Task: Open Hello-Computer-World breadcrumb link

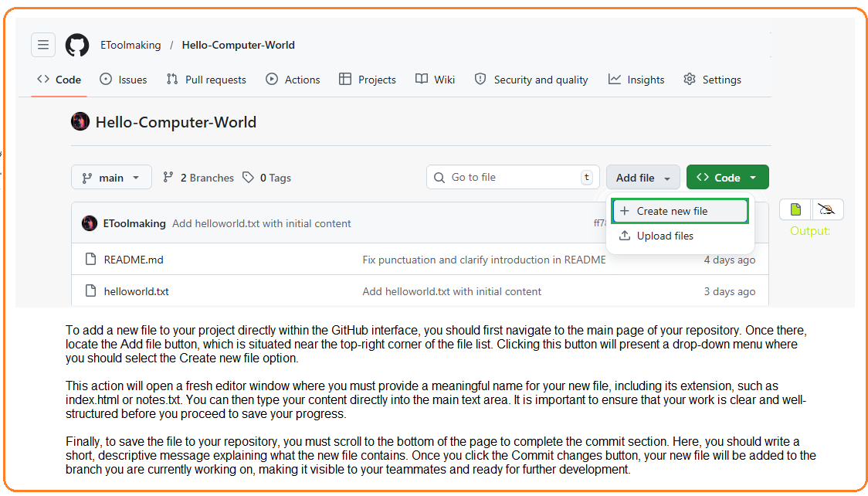Action: 238,45
